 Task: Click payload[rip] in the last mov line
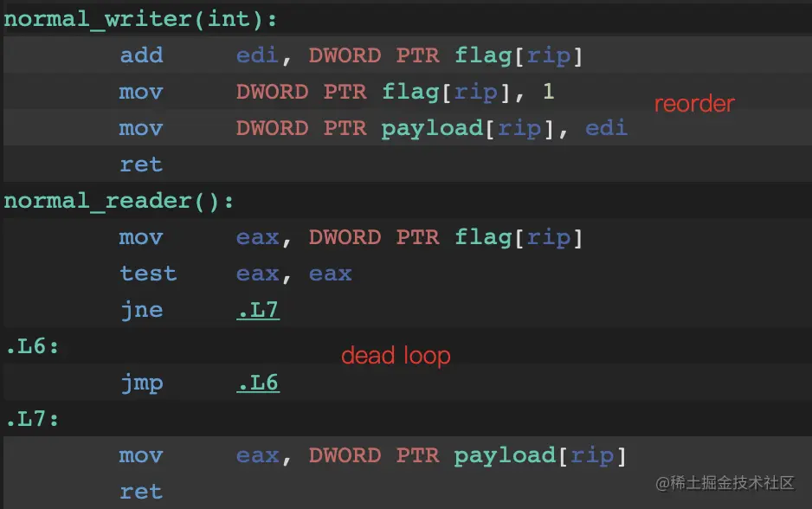[541, 455]
